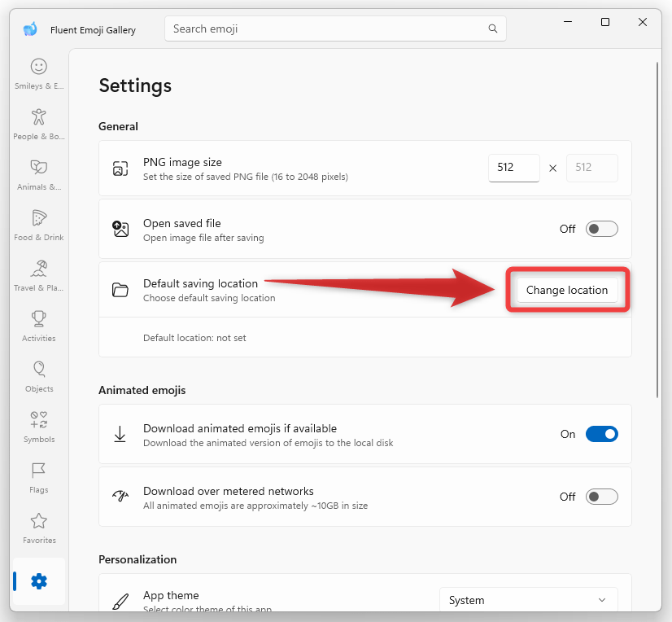The image size is (672, 622).
Task: Close the Fluent Emoji Gallery window
Action: click(x=643, y=22)
